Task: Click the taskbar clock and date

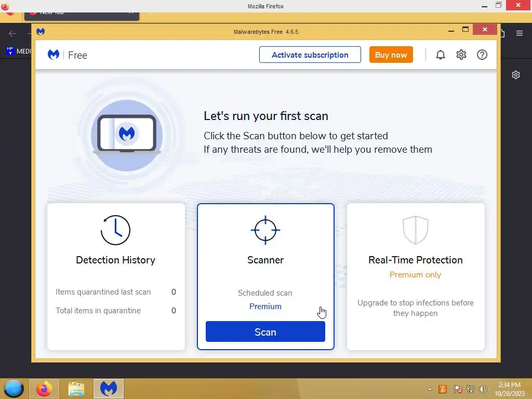Action: (x=509, y=389)
